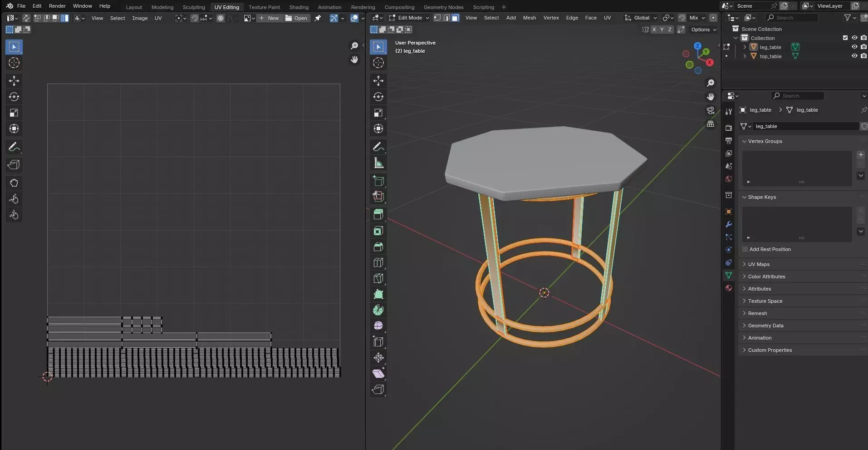Hide leg_table object in viewport via eye icon
Image resolution: width=868 pixels, height=450 pixels.
click(854, 47)
